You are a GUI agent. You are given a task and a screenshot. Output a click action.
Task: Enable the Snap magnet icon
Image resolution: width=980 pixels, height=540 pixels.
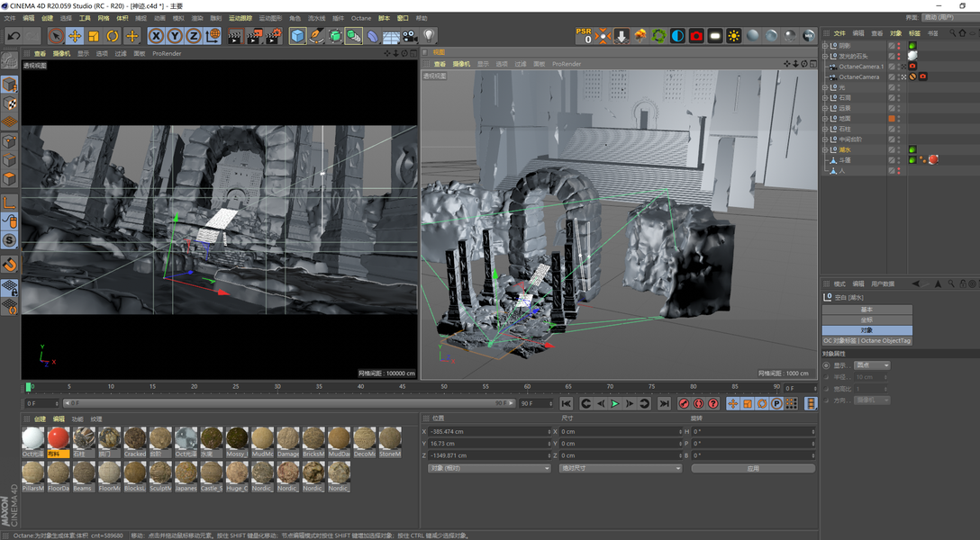pos(9,265)
